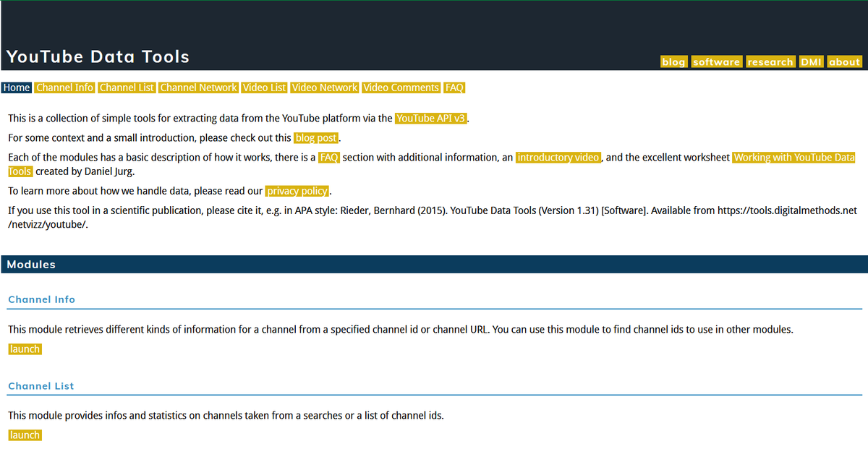Open Working with YouTube Data Tools worksheet
Screen dimensions: 868x457
[794, 157]
